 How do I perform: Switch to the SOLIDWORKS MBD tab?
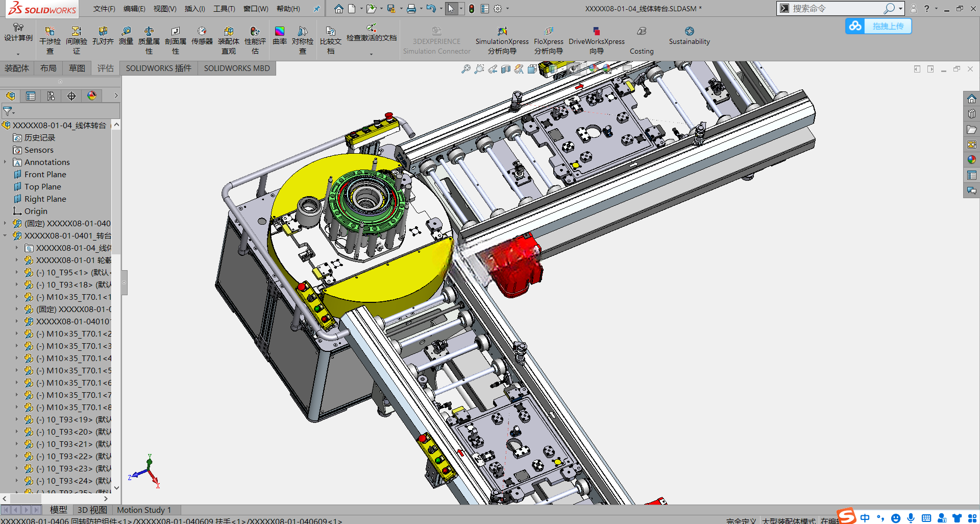coord(237,68)
